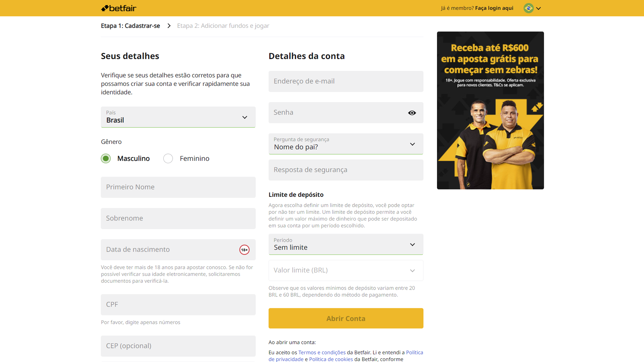Select the Masculino gender radio button
The image size is (644, 362).
tap(106, 159)
